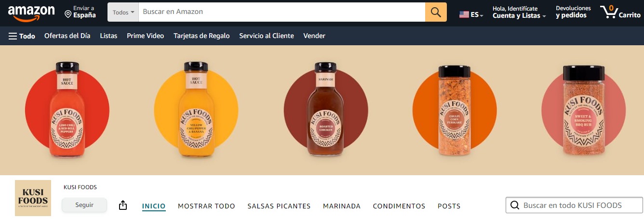Image resolution: width=644 pixels, height=219 pixels.
Task: Open the Todo hamburger menu
Action: click(x=22, y=36)
